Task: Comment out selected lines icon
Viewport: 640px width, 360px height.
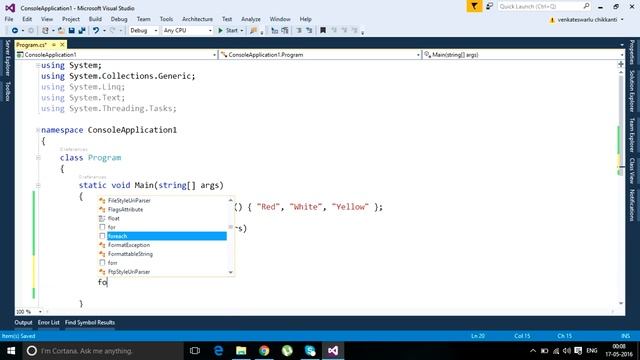Action: 299,31
